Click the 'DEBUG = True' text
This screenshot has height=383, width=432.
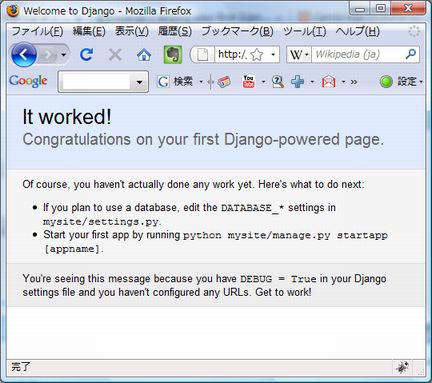point(278,279)
